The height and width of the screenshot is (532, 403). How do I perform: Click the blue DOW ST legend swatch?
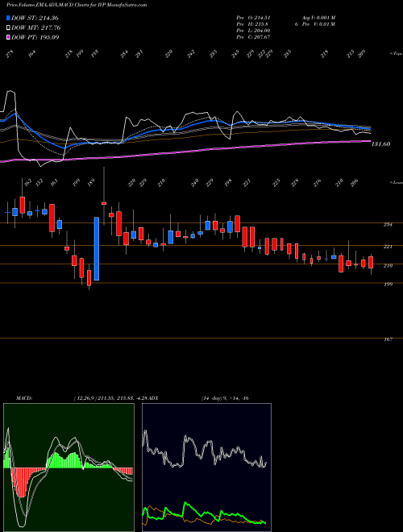pyautogui.click(x=8, y=18)
